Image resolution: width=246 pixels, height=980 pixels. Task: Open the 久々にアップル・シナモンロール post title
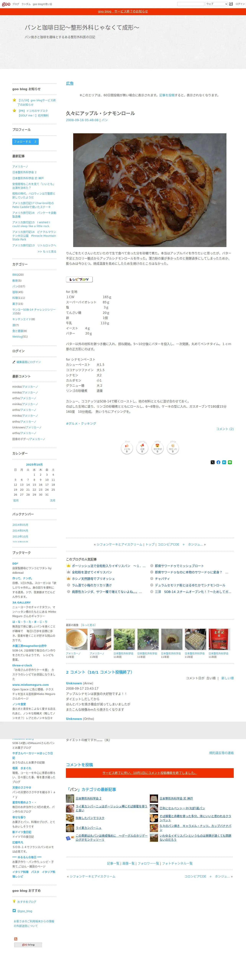pos(100,113)
